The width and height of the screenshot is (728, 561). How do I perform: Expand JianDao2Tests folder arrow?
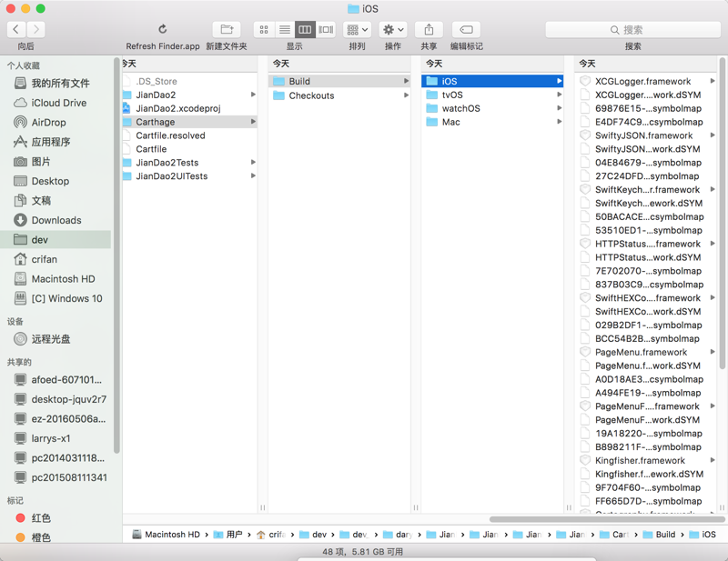(253, 163)
